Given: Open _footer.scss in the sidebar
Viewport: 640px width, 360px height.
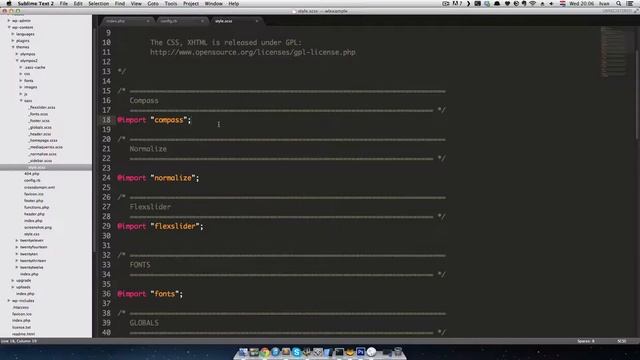Looking at the screenshot, I should [x=39, y=120].
